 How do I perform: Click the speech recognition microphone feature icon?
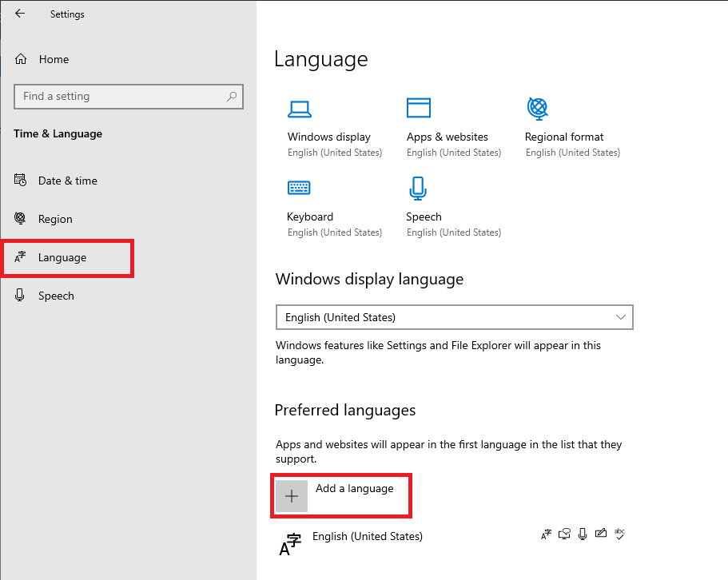click(x=583, y=534)
